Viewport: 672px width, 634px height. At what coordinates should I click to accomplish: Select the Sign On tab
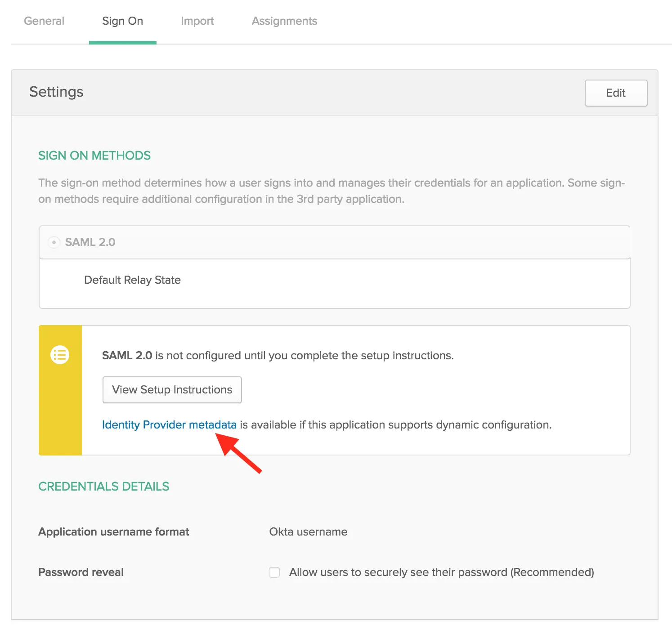[122, 21]
